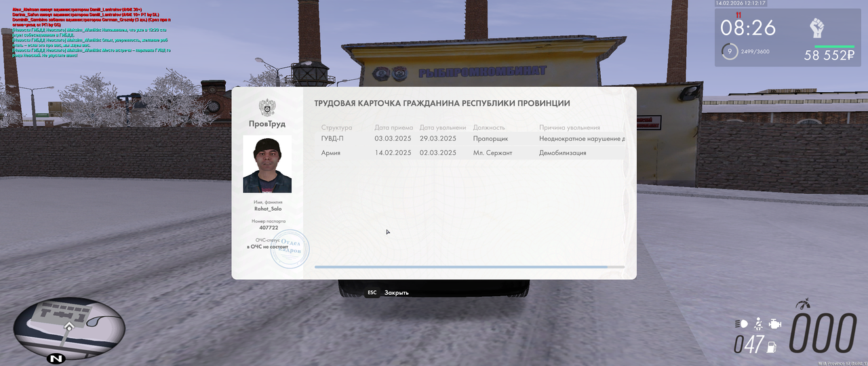Viewport: 868px width, 366px height.
Task: Click the ESC key badge to close the card
Action: point(372,293)
